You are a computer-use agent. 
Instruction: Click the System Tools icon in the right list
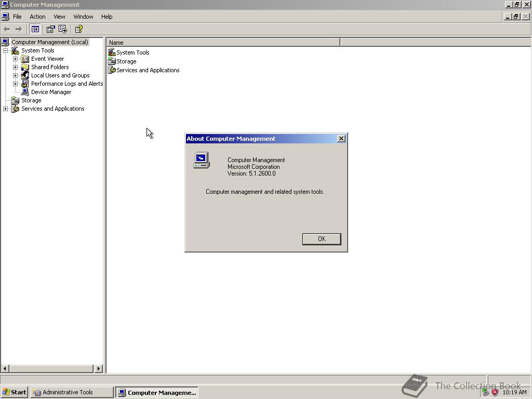[x=112, y=52]
